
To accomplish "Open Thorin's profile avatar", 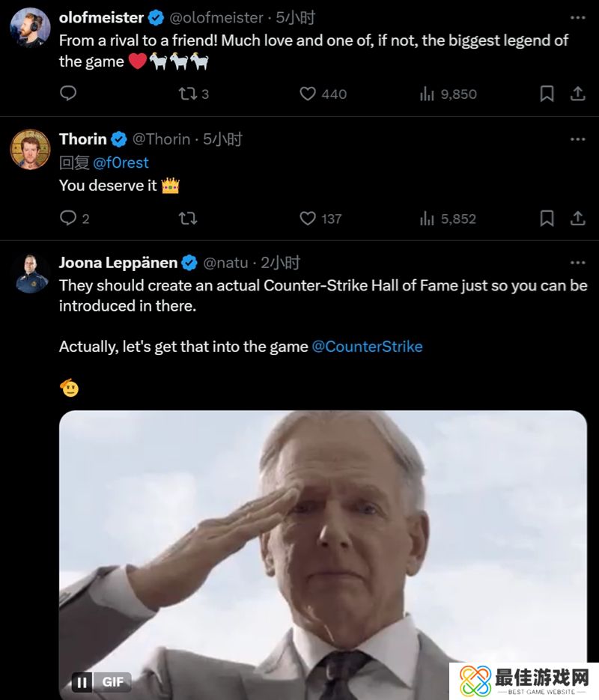I will point(30,149).
